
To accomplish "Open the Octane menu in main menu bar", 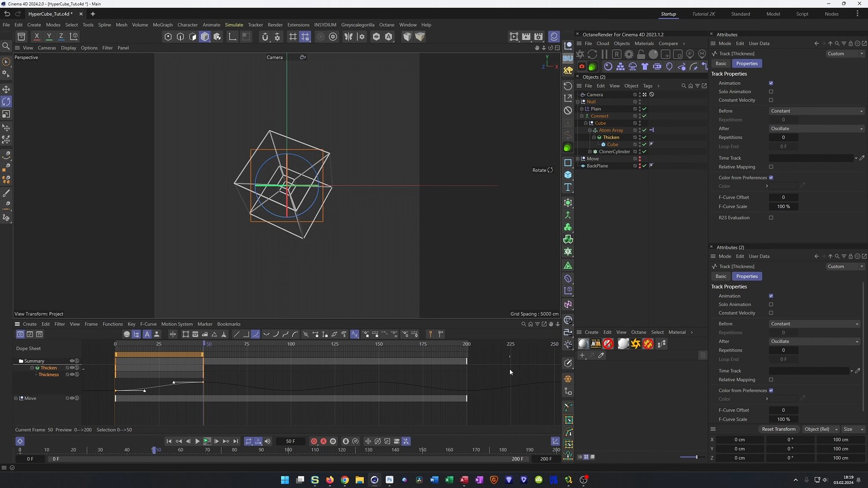I will point(387,25).
